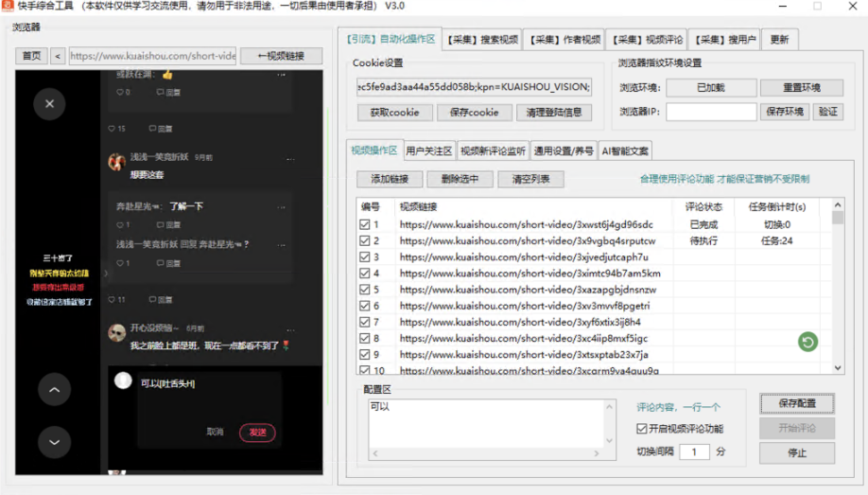Click avatar of 浅浅一笑竟折妖
The width and height of the screenshot is (868, 495).
tap(117, 161)
